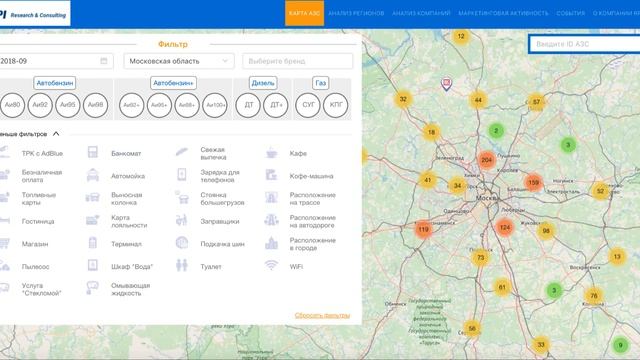Image resolution: width=640 pixels, height=360 pixels.
Task: Click the 159 station cluster on map
Action: point(533,182)
